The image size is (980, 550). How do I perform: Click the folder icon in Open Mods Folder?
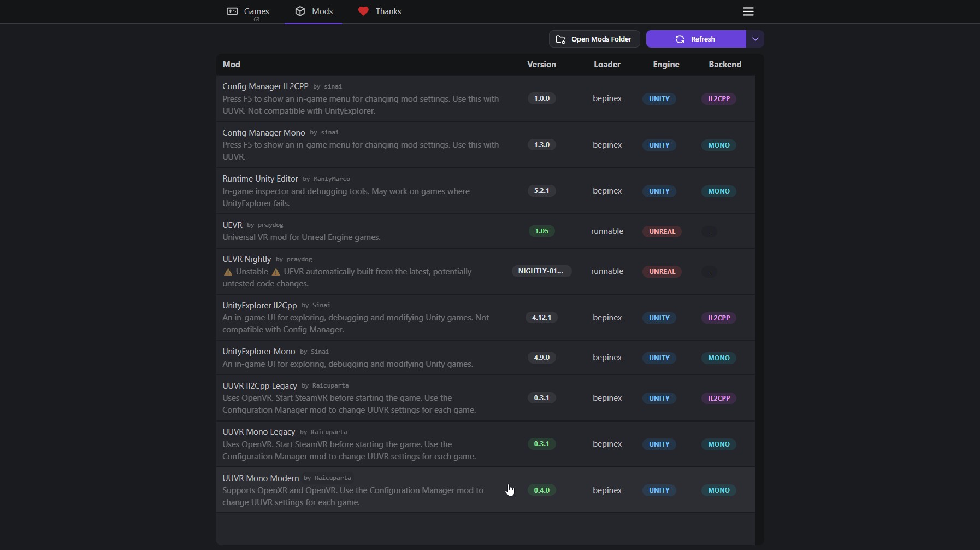point(560,39)
